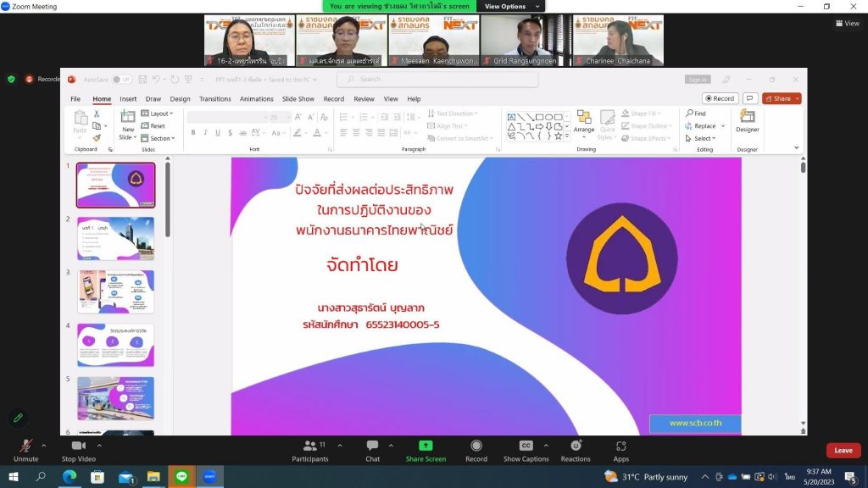Stop video in Zoom toolbar
Screen dimensions: 868x488
tap(78, 450)
